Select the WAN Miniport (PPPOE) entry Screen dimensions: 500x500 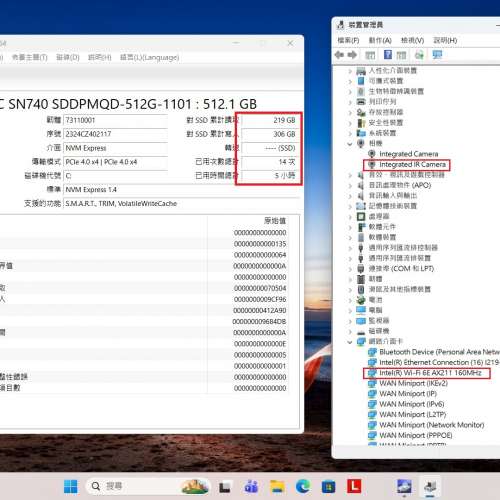[416, 435]
